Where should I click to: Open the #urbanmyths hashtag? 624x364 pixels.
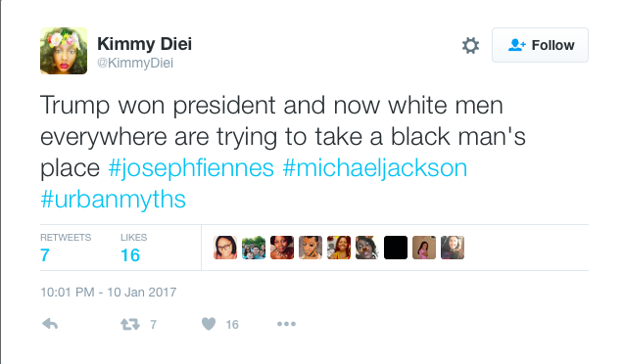113,199
